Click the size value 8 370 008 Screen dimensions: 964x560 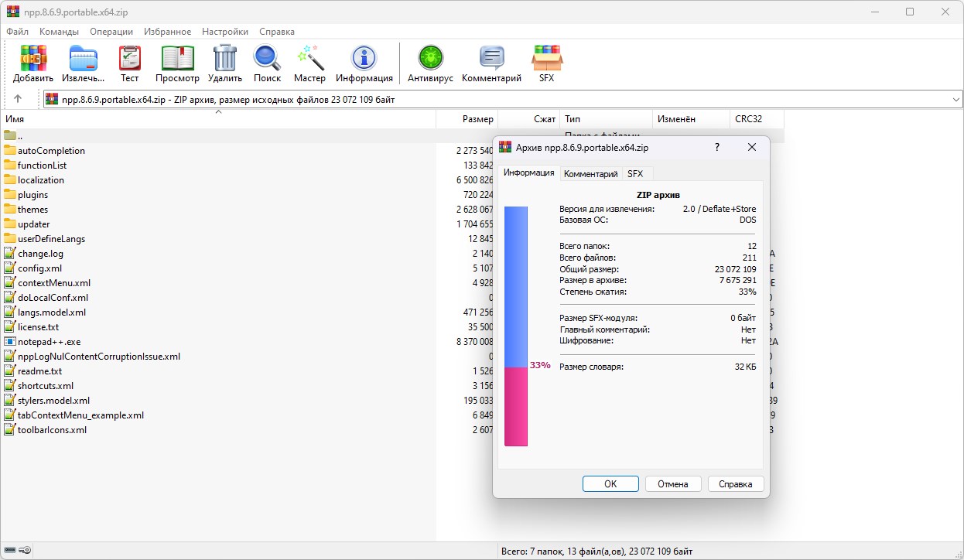pyautogui.click(x=475, y=342)
